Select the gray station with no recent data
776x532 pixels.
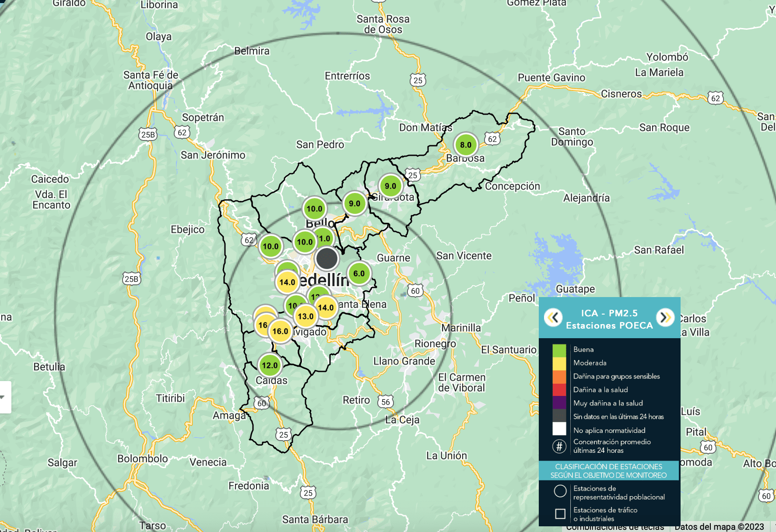tap(327, 259)
